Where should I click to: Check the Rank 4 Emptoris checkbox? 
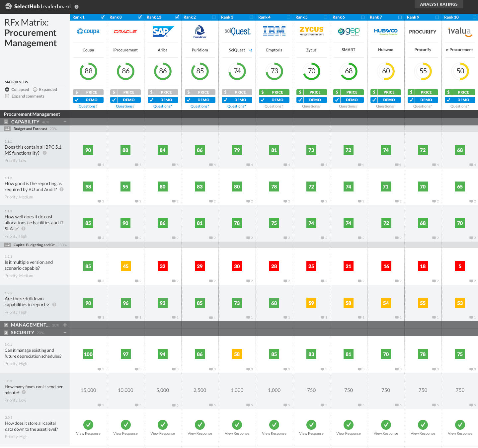288,17
